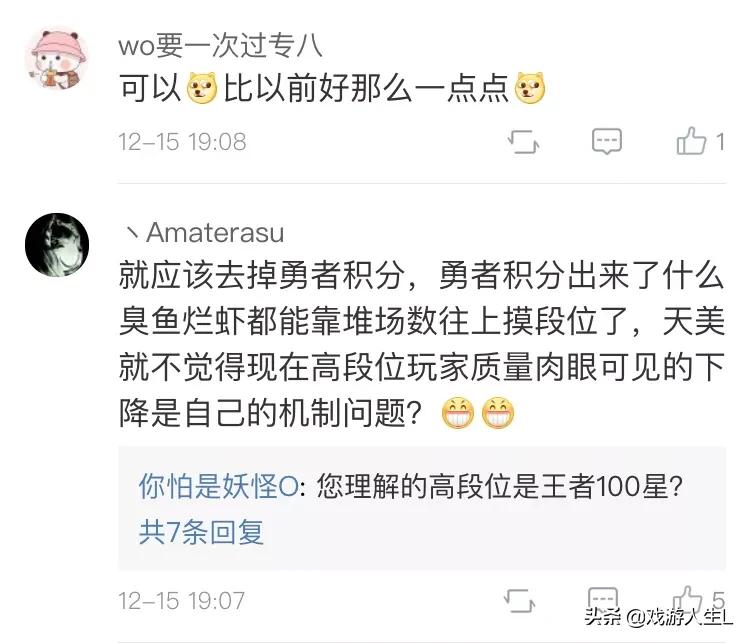The width and height of the screenshot is (750, 643).
Task: Tap the like count 1 on first comment
Action: (719, 142)
